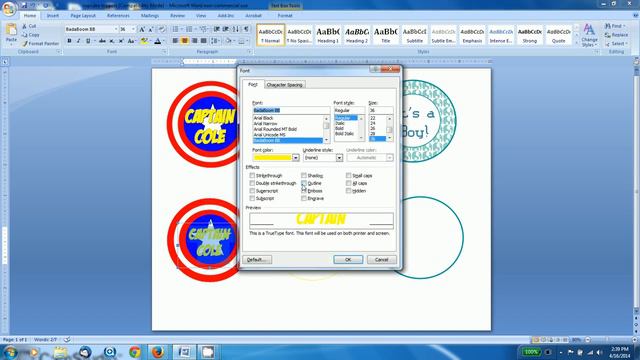Screen dimensions: 640x360
Task: Click the yellow Font color swatch
Action: pos(273,158)
